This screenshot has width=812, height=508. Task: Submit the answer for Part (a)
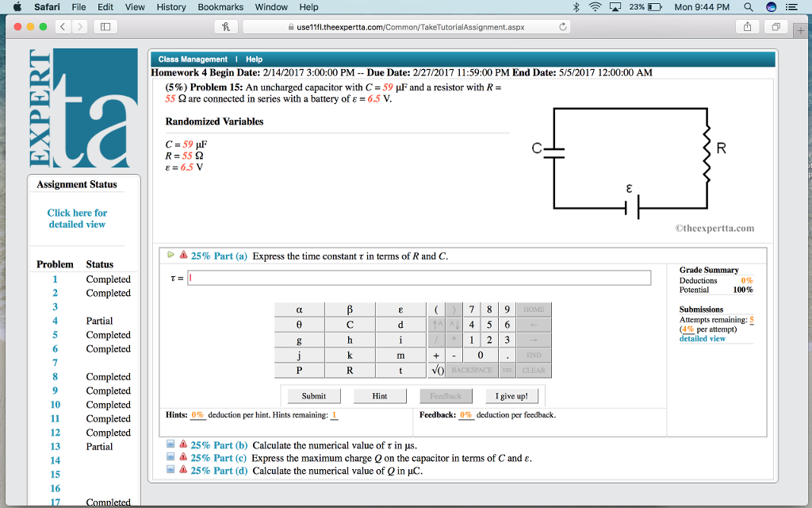coord(313,396)
